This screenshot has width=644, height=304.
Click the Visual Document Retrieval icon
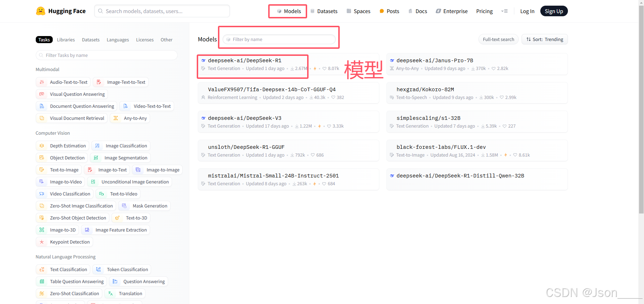[x=42, y=118]
